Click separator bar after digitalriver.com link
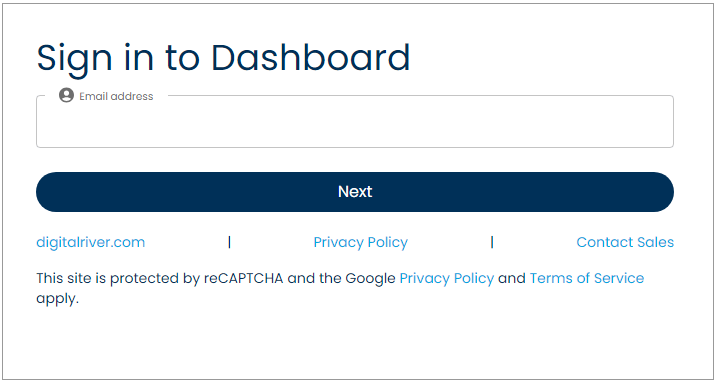 (229, 242)
